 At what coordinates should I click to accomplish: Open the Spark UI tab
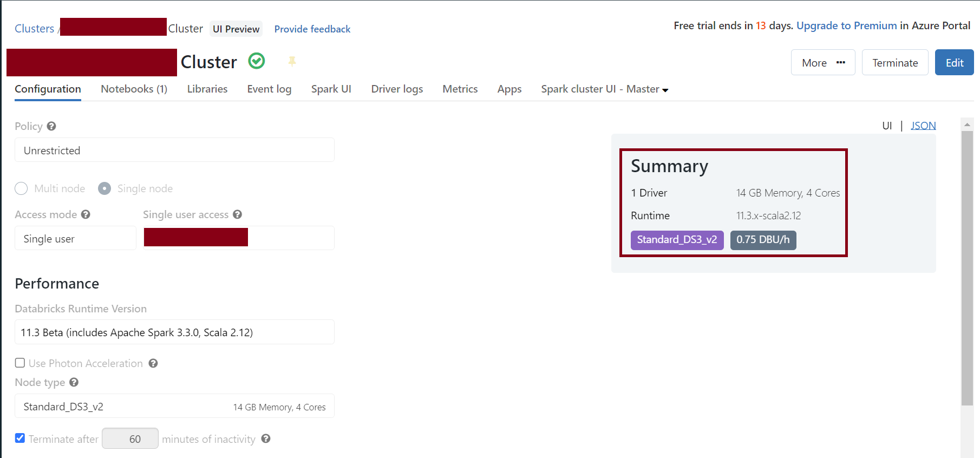click(x=331, y=89)
